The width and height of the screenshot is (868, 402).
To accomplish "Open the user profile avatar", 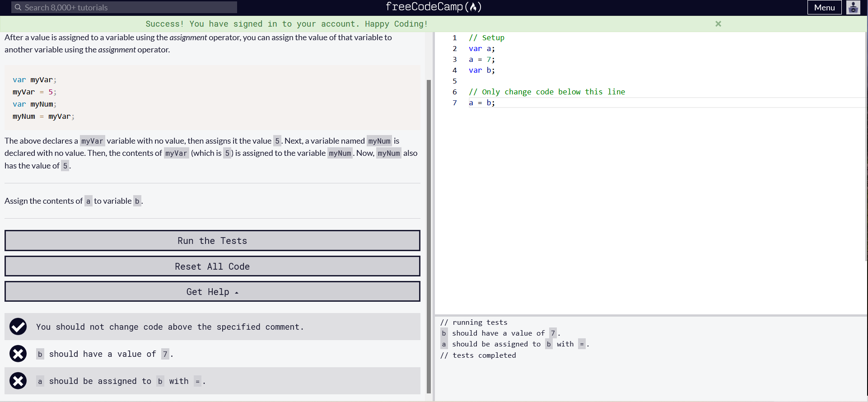I will tap(853, 7).
